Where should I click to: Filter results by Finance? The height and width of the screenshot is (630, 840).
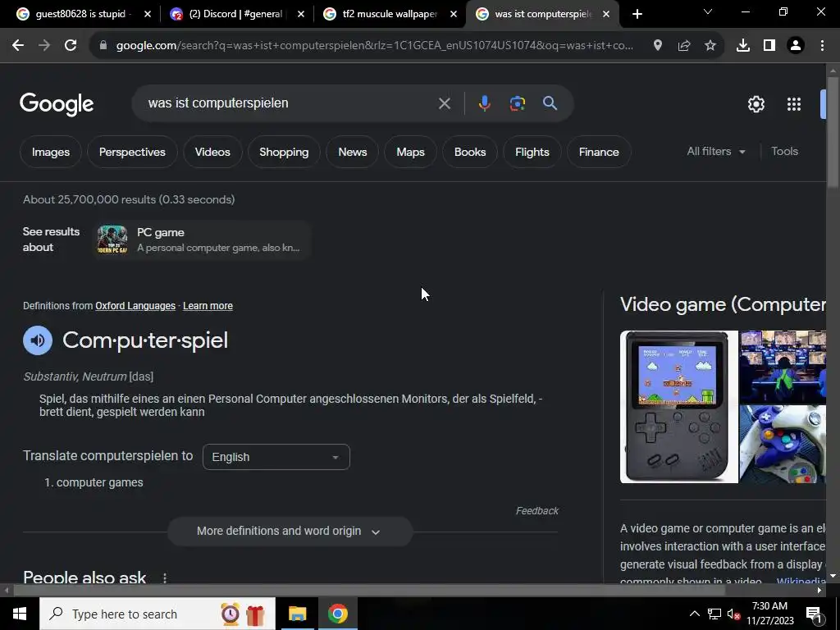click(599, 152)
